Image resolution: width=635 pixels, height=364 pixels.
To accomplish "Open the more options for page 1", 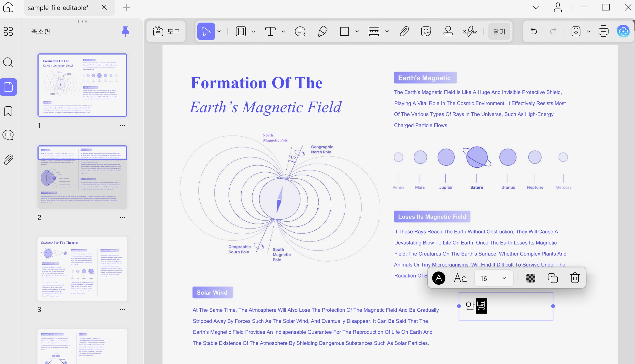I will (122, 126).
